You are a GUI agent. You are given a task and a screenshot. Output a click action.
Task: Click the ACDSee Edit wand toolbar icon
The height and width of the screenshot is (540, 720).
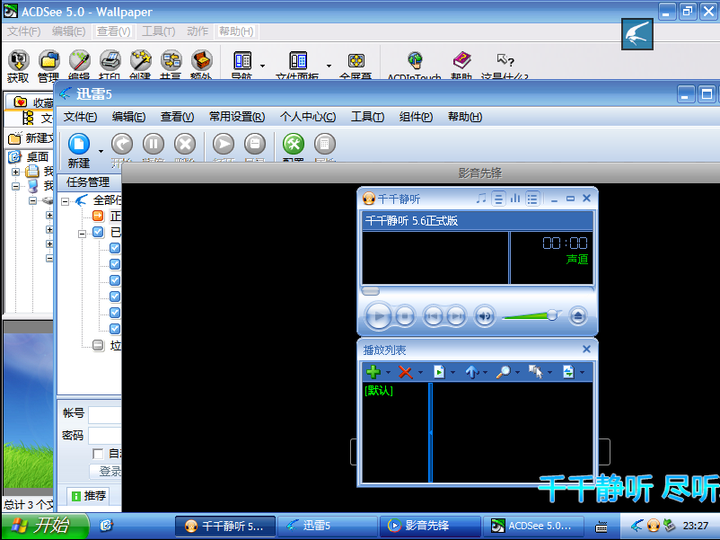(x=80, y=60)
